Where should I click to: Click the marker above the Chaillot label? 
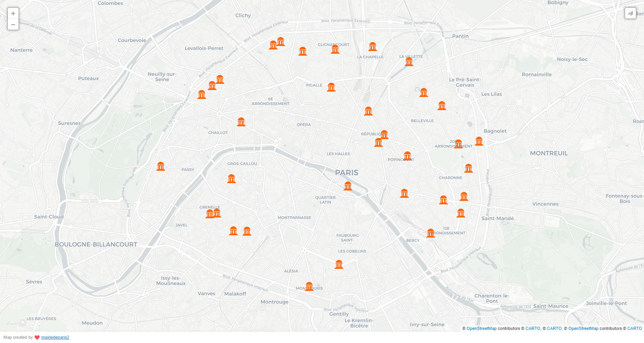point(241,122)
